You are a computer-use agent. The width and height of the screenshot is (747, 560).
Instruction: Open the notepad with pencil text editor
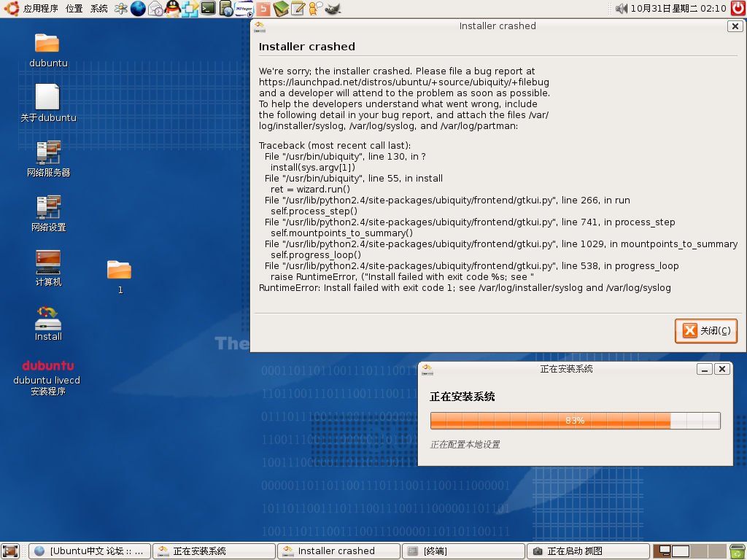tap(298, 9)
